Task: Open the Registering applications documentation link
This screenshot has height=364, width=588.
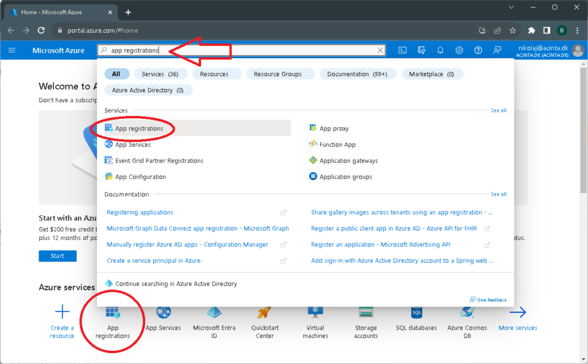Action: coord(140,212)
